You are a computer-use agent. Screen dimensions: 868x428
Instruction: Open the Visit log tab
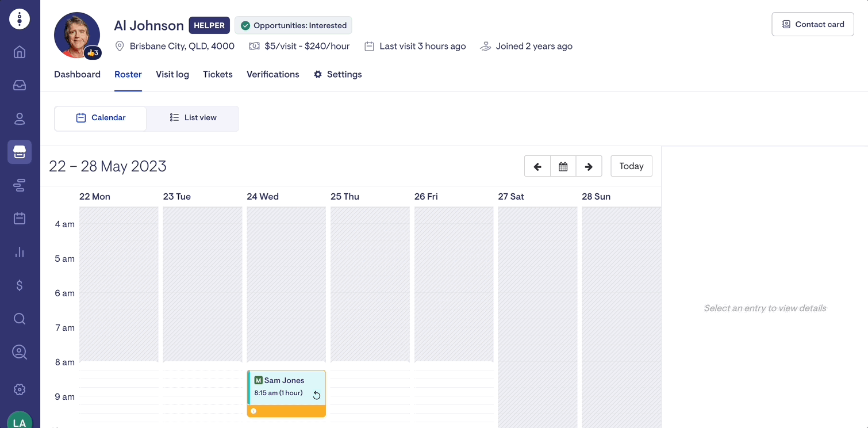(x=172, y=75)
